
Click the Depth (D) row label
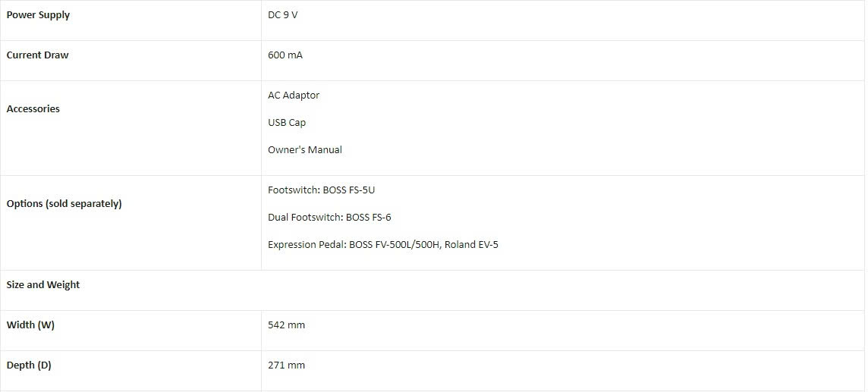(29, 365)
